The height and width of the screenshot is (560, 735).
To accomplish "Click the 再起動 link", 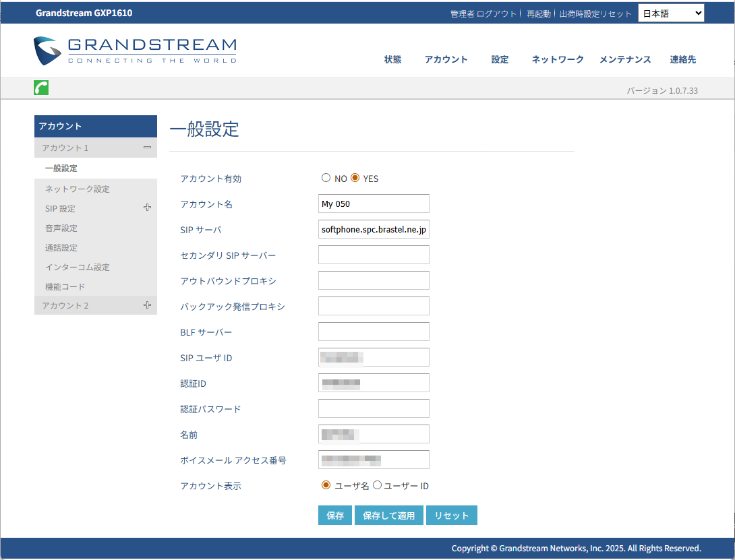I will click(x=538, y=14).
